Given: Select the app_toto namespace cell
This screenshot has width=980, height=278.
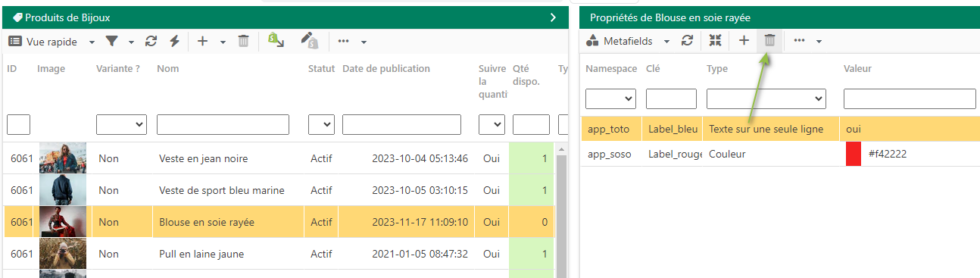Looking at the screenshot, I should click(611, 130).
